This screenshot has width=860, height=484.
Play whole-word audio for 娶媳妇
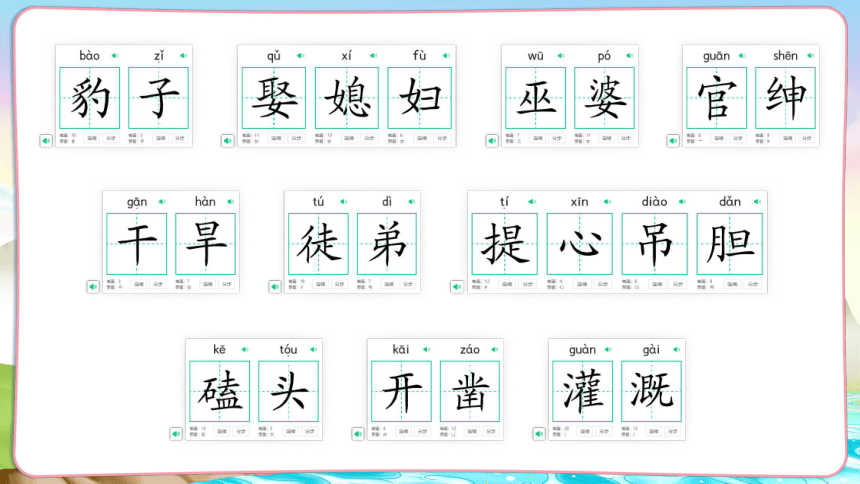(x=228, y=141)
